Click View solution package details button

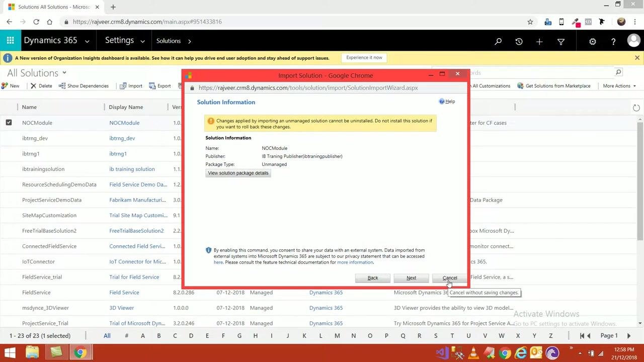pos(238,173)
